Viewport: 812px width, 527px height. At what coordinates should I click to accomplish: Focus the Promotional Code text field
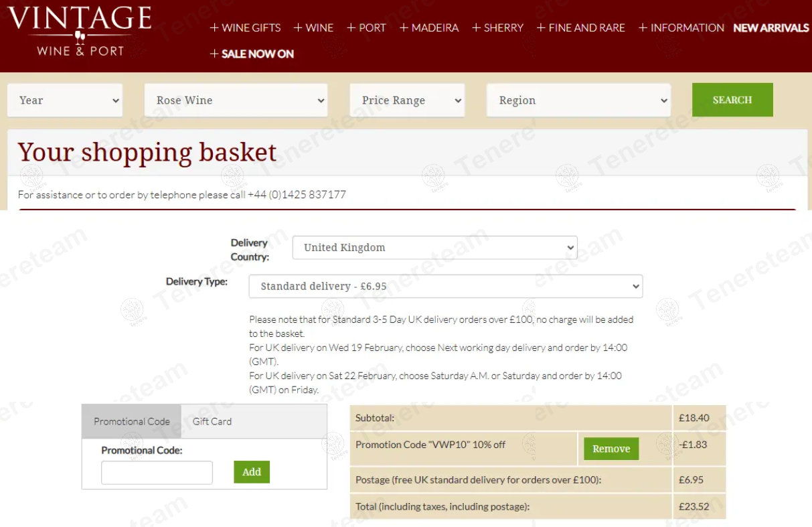tap(157, 472)
